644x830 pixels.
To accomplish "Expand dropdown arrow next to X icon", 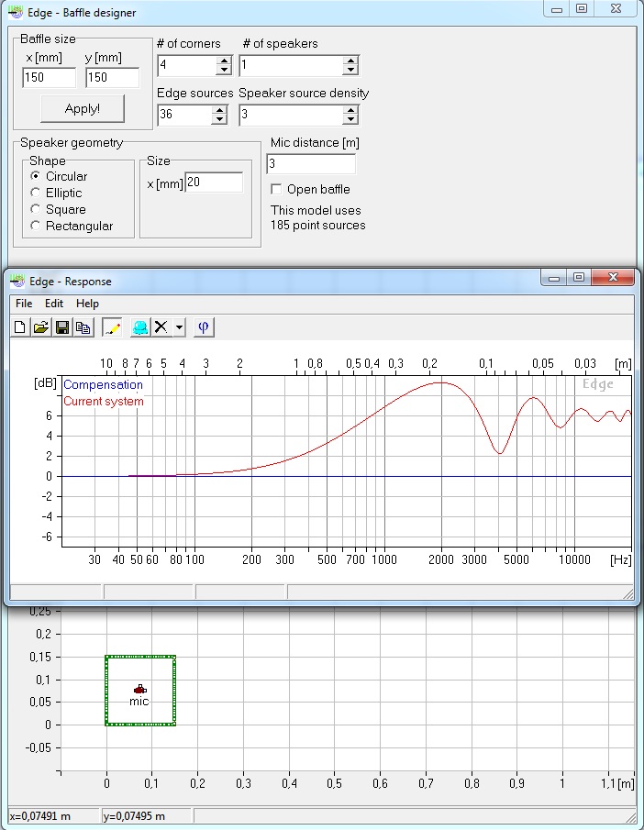I will click(x=179, y=327).
